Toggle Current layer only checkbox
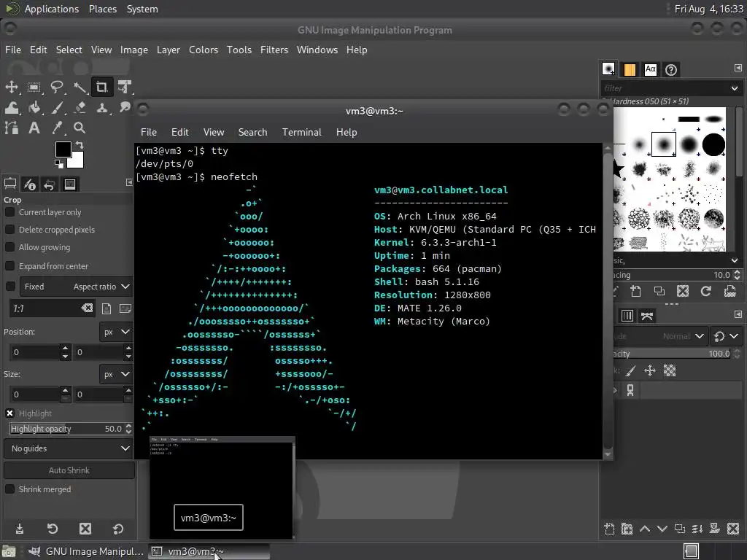 click(9, 212)
